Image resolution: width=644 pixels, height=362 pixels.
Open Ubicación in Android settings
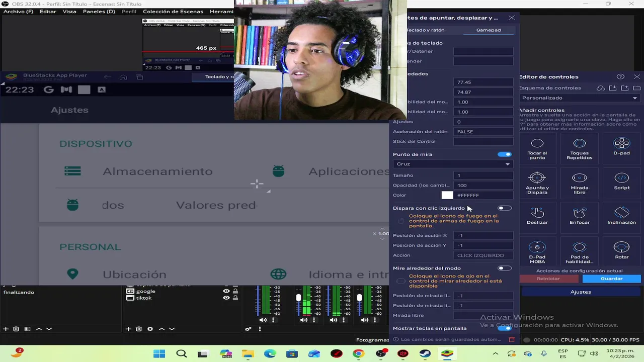(x=134, y=275)
